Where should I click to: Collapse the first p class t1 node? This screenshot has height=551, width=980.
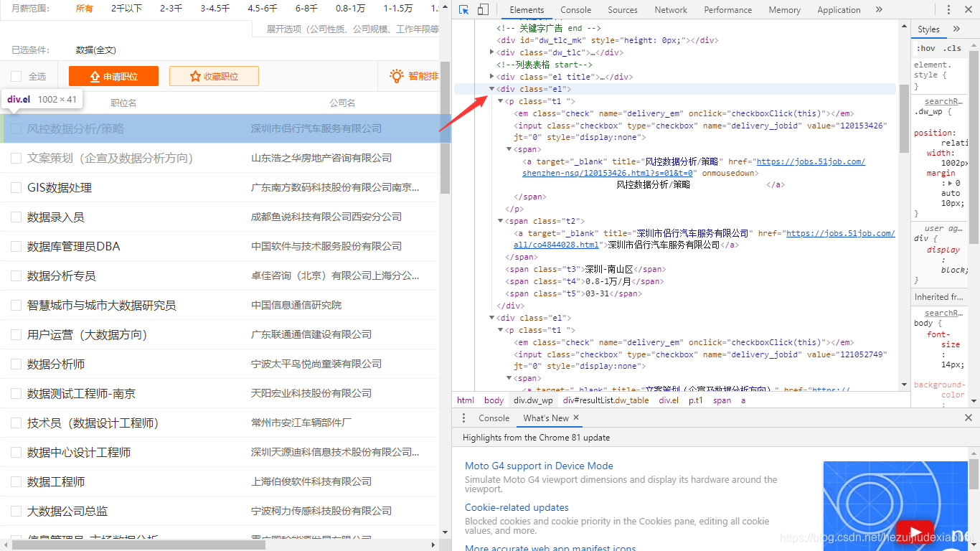pyautogui.click(x=501, y=101)
